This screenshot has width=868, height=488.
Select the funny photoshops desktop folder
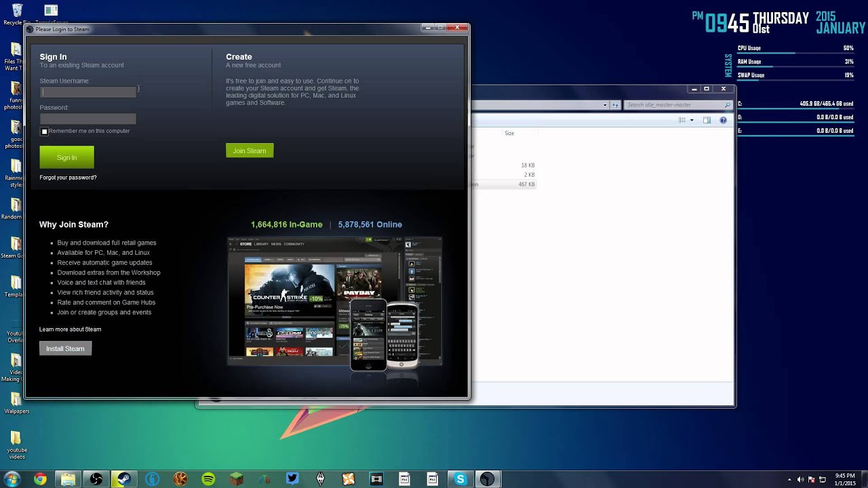pyautogui.click(x=15, y=96)
